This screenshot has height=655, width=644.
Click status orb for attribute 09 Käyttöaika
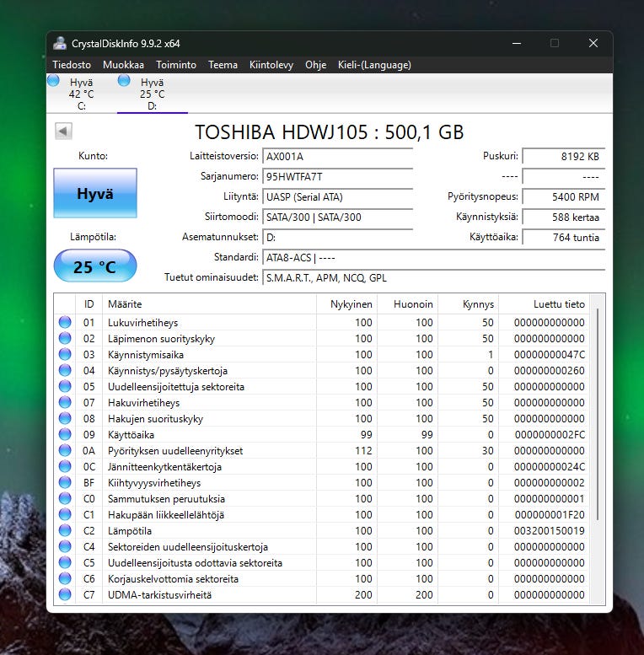point(65,434)
